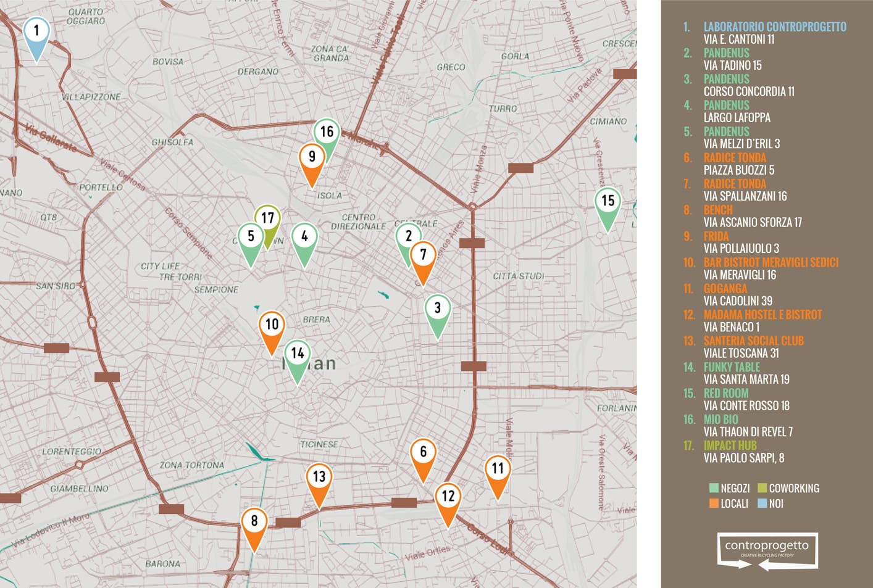Screen dimensions: 873x588
Task: Click the "BOVISA" district label on the map
Action: [x=168, y=62]
